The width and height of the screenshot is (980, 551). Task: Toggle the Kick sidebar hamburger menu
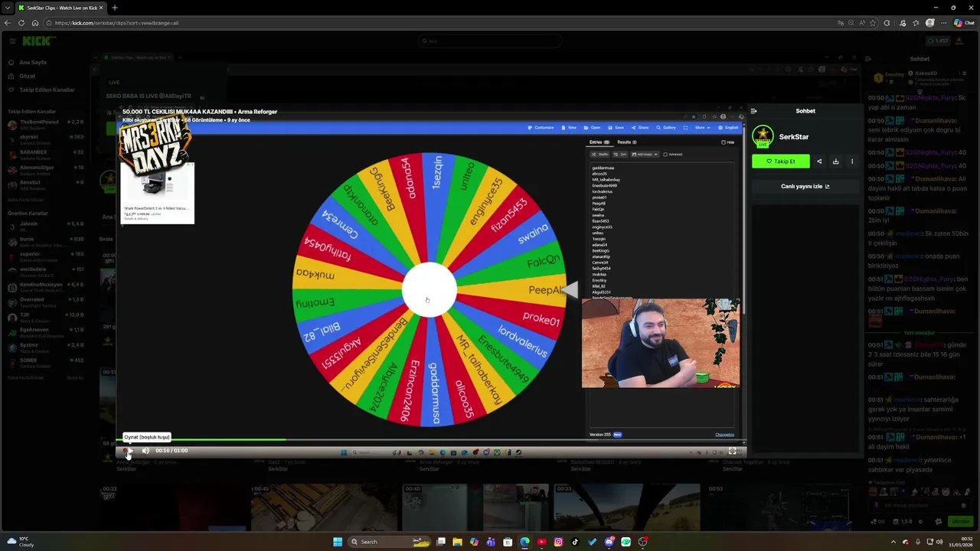[x=12, y=41]
